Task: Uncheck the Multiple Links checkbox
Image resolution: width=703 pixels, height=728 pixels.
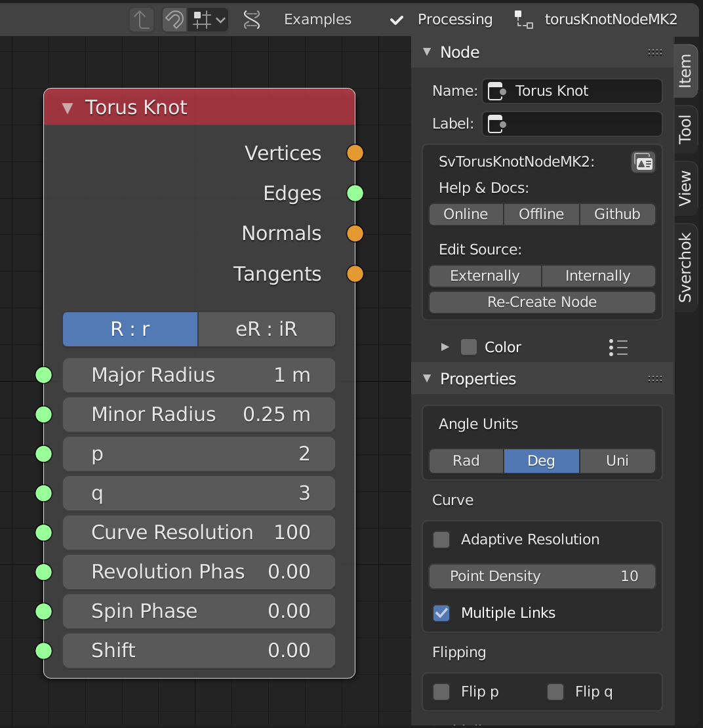Action: [442, 613]
